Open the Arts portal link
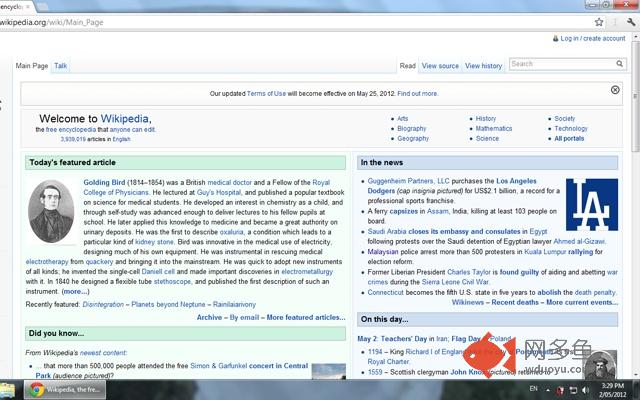The height and width of the screenshot is (400, 640). pyautogui.click(x=402, y=118)
